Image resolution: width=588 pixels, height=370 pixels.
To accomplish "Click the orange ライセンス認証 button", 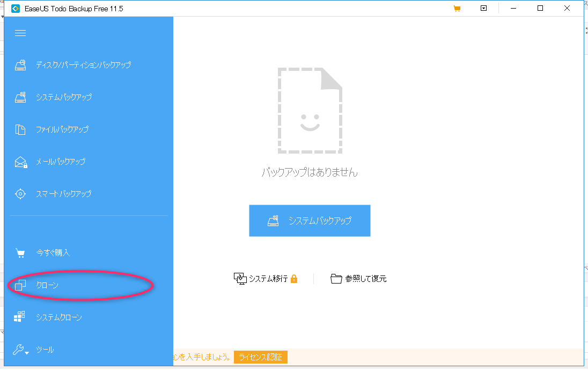I will 261,357.
